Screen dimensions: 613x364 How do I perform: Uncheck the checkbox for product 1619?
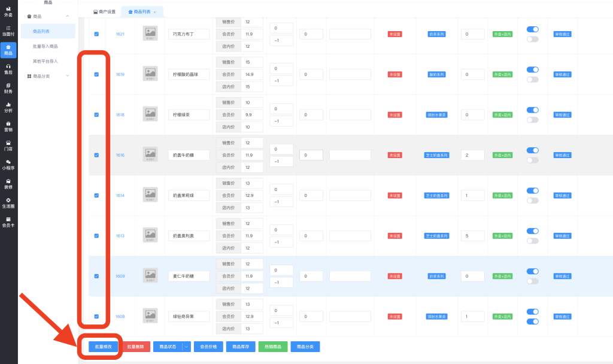[96, 74]
